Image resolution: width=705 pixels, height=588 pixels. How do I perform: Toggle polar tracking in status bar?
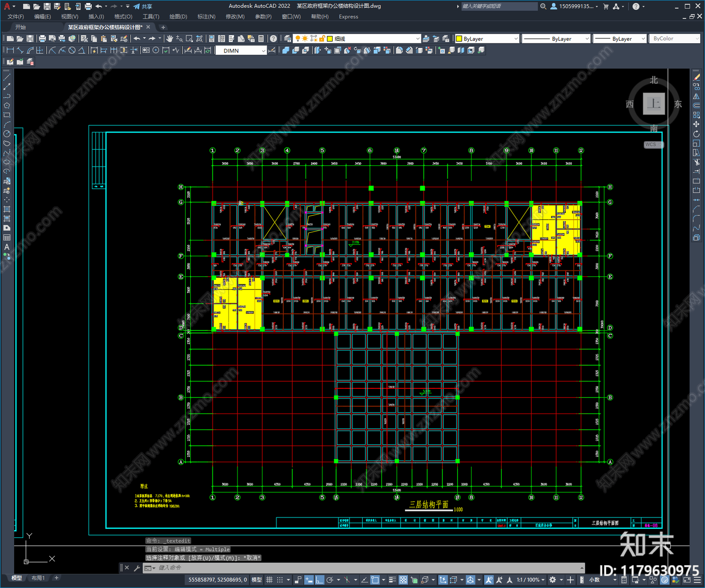[x=330, y=580]
